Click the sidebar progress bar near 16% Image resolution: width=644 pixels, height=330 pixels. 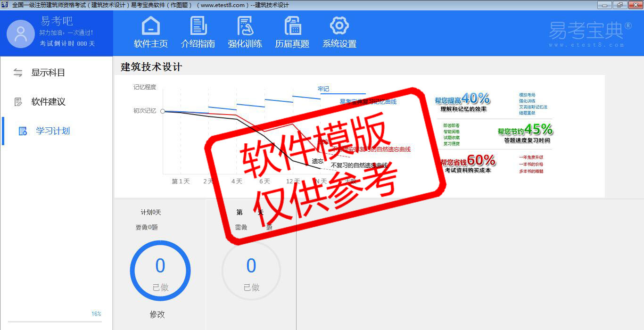coord(55,322)
